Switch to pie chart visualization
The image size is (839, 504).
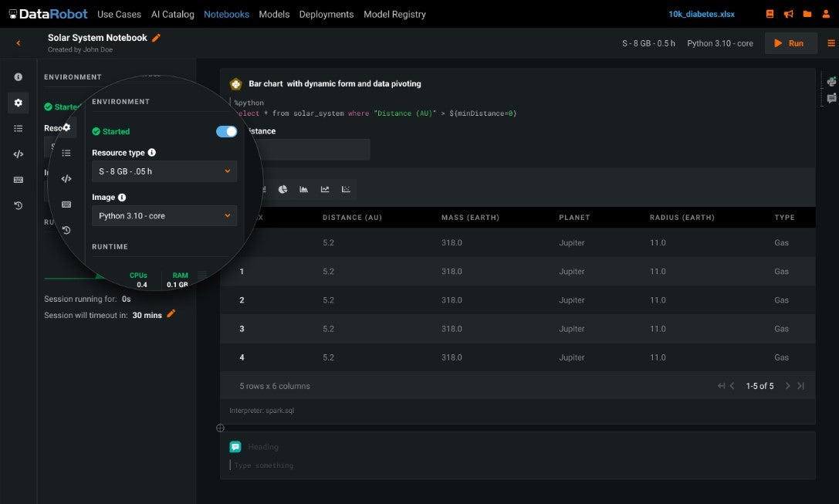pyautogui.click(x=282, y=189)
